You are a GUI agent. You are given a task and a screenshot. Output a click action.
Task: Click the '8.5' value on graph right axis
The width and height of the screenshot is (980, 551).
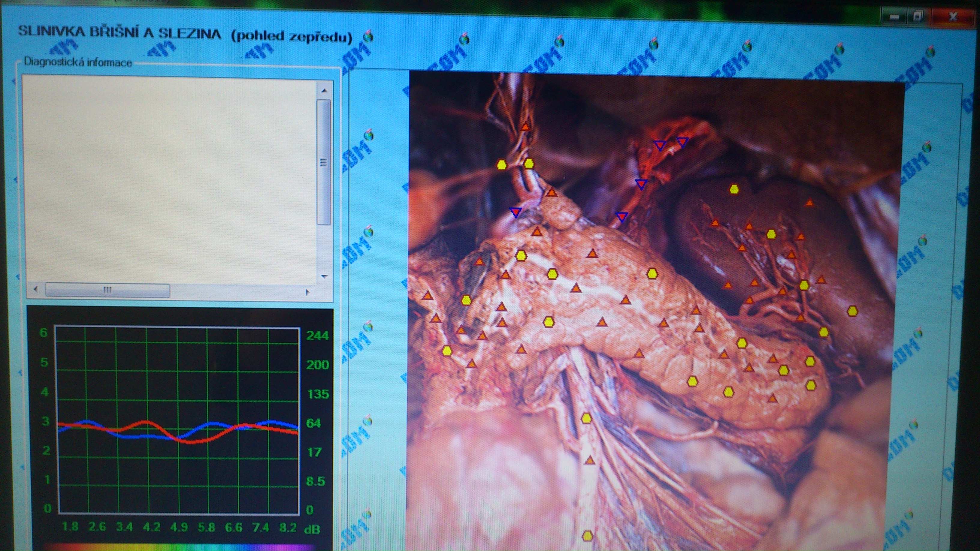[315, 481]
